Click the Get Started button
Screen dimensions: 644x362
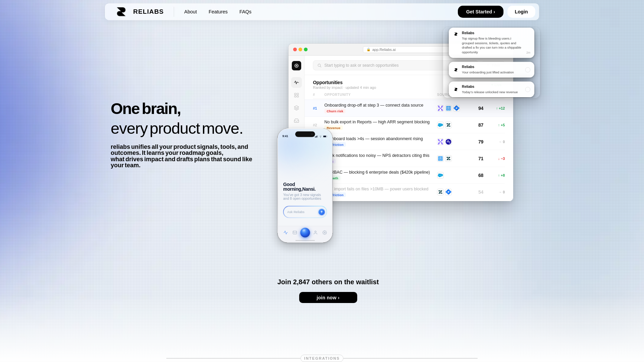pos(480,12)
